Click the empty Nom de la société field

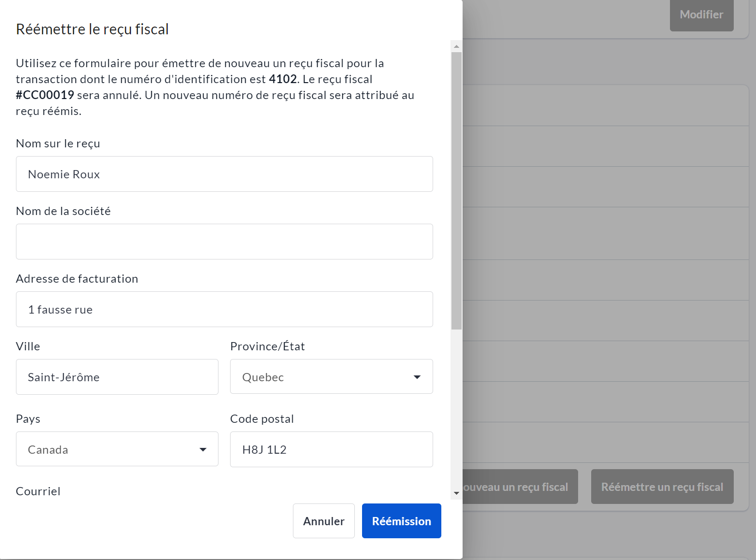tap(224, 242)
